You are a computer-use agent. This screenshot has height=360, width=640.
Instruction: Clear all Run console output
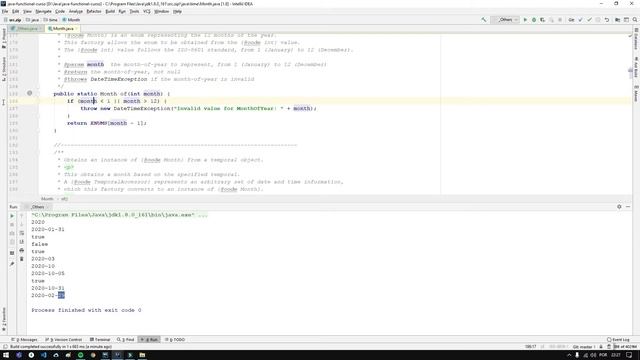point(22,259)
